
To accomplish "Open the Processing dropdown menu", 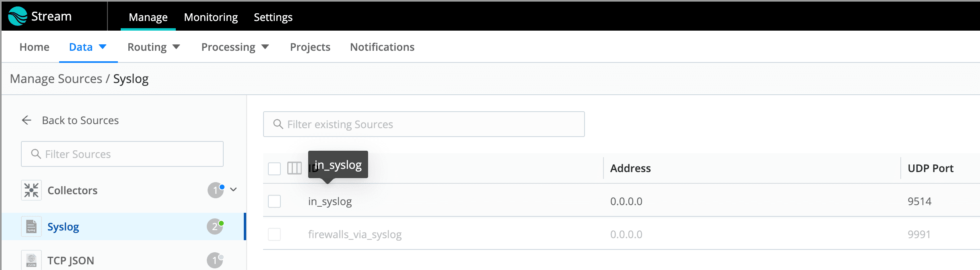I will click(x=235, y=47).
